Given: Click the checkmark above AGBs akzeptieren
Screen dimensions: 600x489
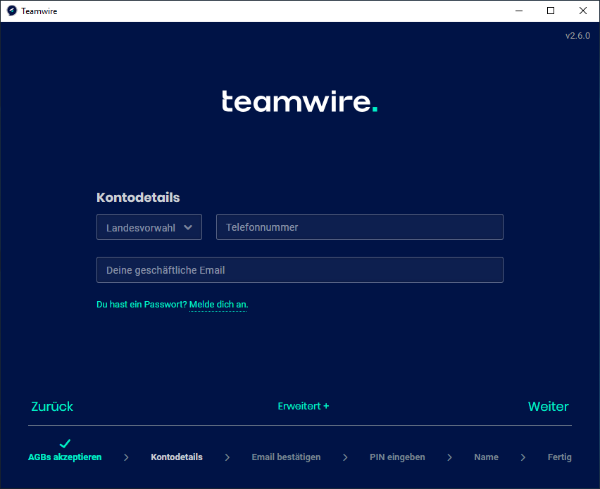Looking at the screenshot, I should click(x=65, y=443).
